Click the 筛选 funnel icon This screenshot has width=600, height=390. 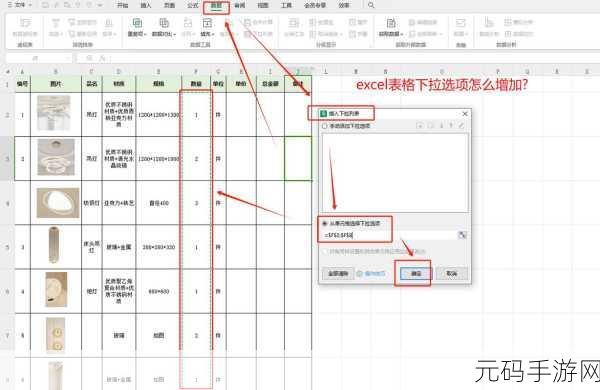tap(55, 23)
